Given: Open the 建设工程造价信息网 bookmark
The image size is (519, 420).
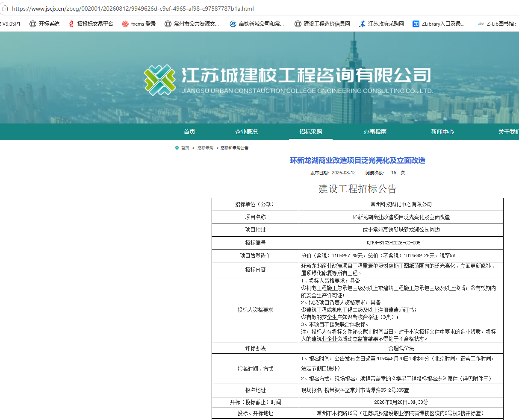Looking at the screenshot, I should (x=322, y=24).
